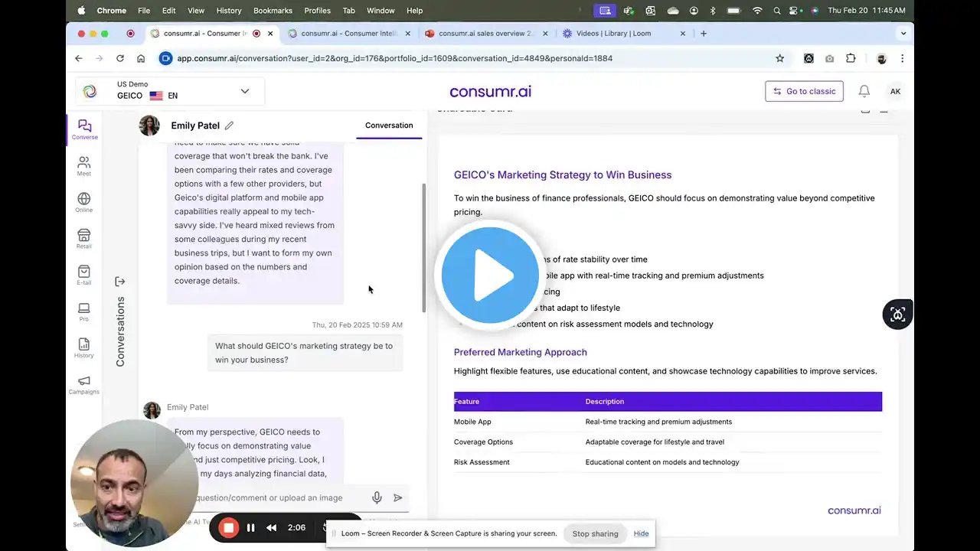The image size is (980, 551).
Task: Click Stop sharing button
Action: click(x=595, y=533)
